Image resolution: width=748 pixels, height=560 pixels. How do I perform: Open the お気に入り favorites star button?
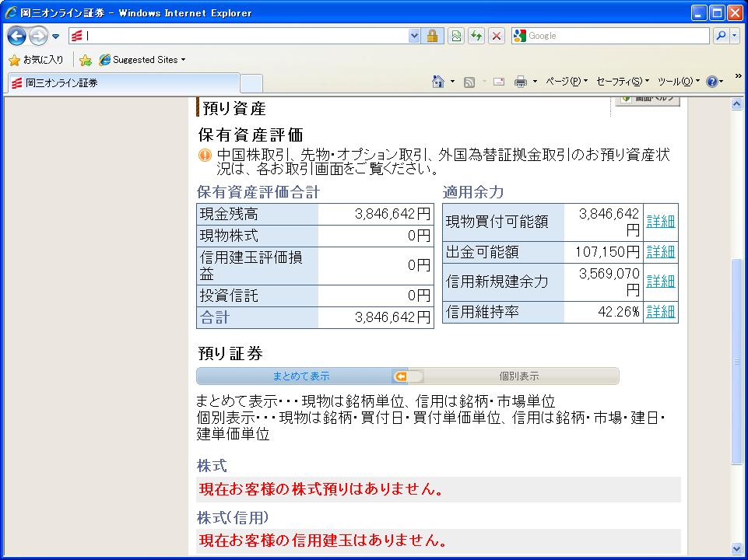tap(36, 60)
